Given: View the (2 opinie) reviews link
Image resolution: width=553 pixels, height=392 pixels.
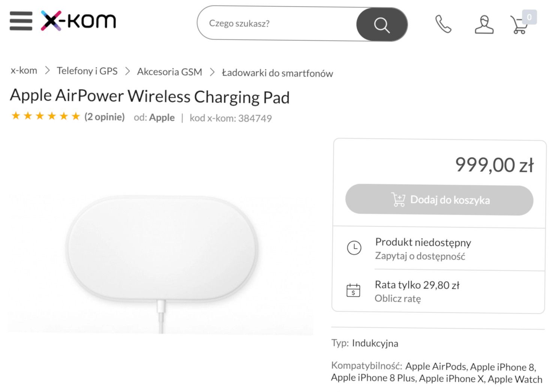Looking at the screenshot, I should coord(104,117).
